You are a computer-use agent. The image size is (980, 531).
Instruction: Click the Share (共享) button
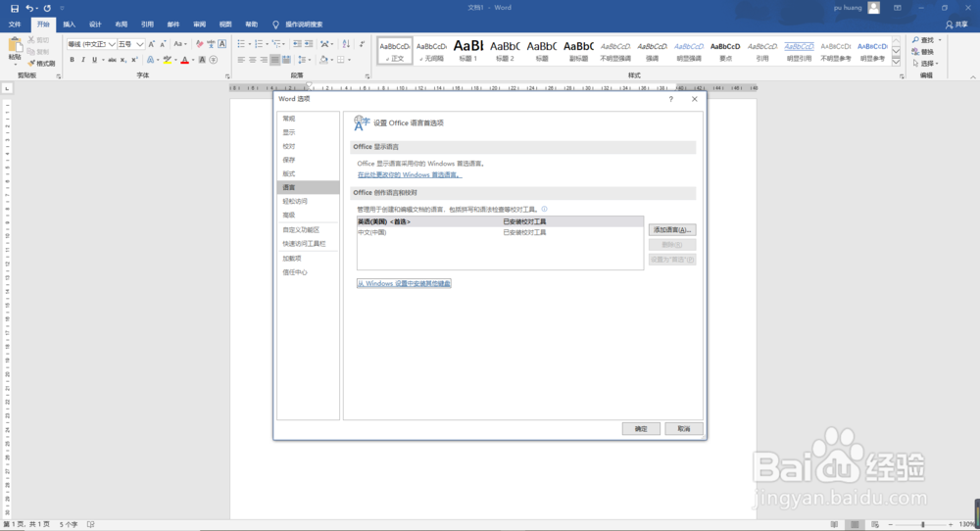pos(956,24)
